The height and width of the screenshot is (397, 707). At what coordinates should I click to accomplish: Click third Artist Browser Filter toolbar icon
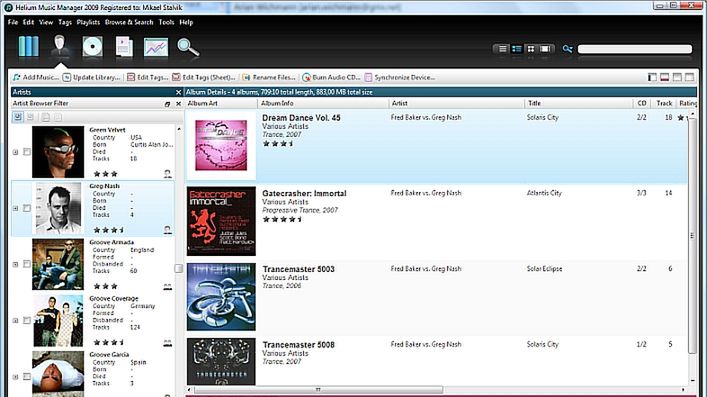pos(46,117)
